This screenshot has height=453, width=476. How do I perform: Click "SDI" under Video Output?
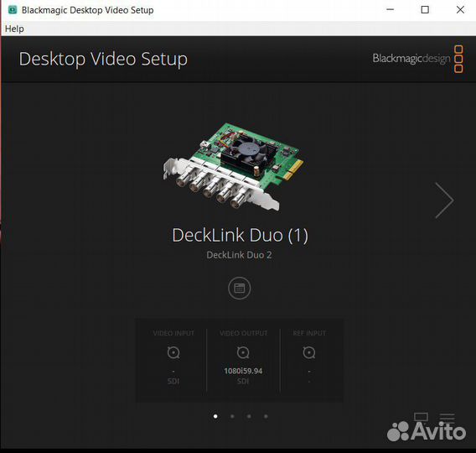click(243, 381)
